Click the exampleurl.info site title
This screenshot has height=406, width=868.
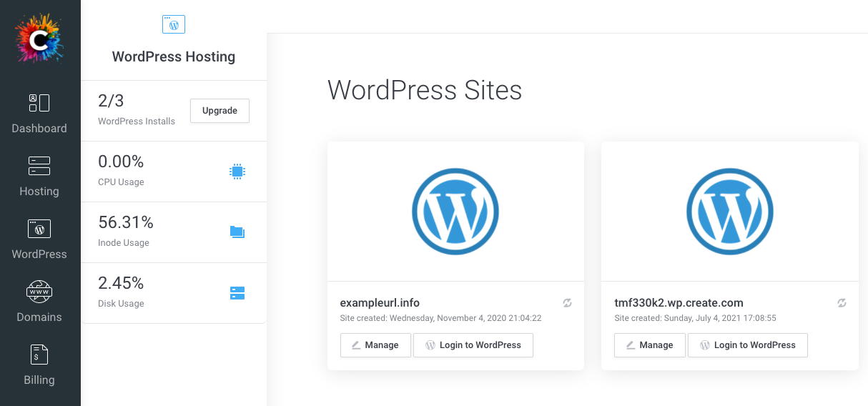385,303
